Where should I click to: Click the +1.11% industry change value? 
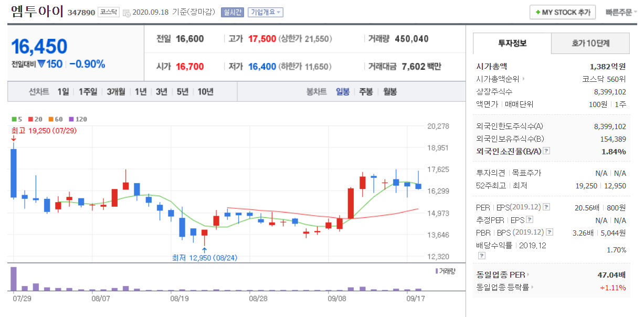tap(613, 287)
